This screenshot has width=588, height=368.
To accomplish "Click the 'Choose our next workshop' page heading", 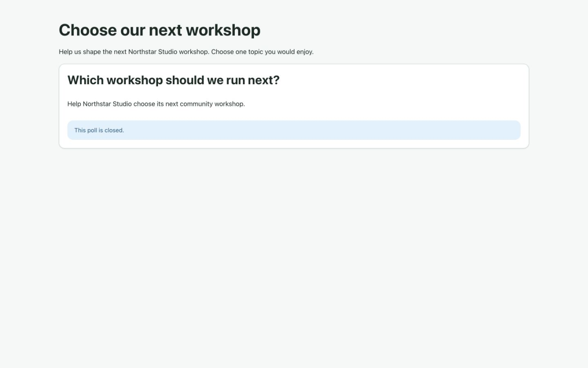I will coord(159,30).
